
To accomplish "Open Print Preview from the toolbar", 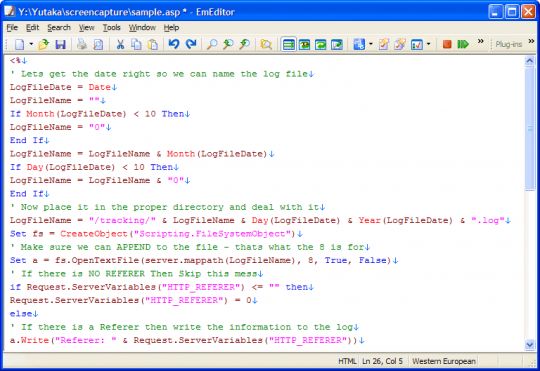I will pyautogui.click(x=98, y=44).
